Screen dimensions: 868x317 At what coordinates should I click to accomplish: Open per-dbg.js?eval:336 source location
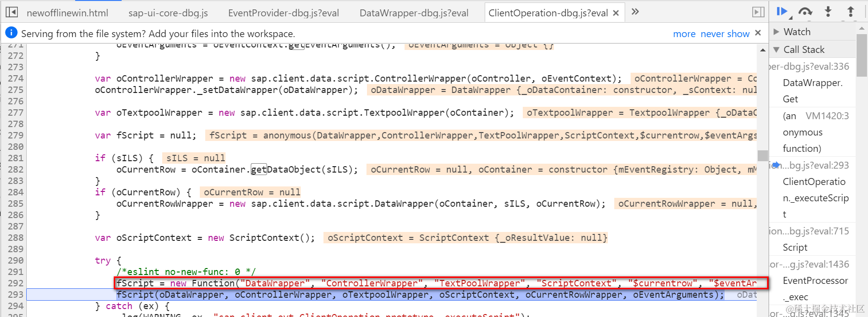pyautogui.click(x=809, y=66)
